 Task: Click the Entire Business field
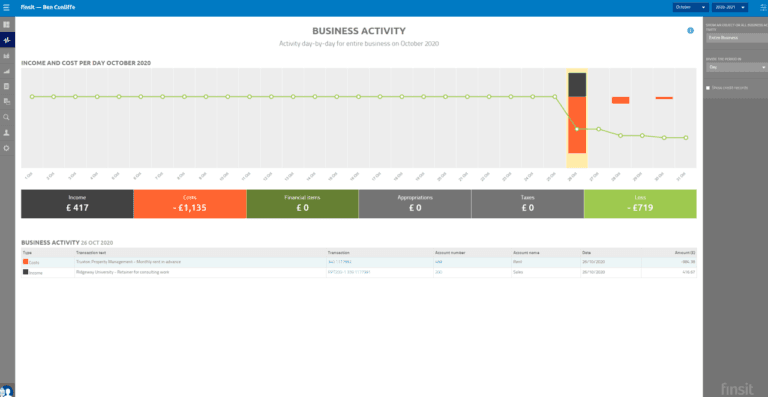tap(737, 38)
